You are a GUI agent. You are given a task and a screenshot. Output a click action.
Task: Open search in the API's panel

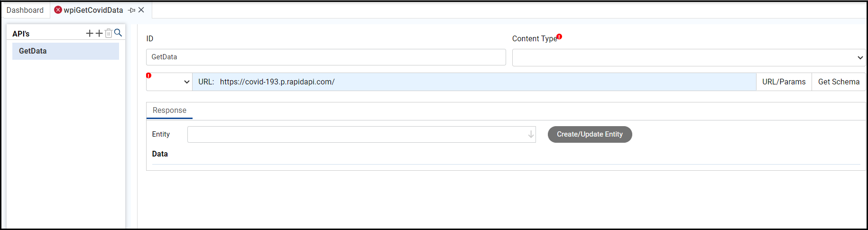pos(118,33)
